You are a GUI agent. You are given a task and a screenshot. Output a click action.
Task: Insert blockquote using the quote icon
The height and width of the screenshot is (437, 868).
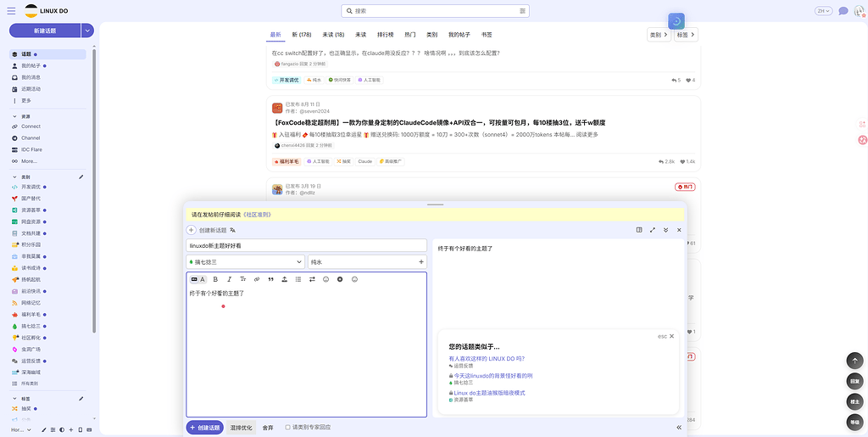[x=270, y=279]
